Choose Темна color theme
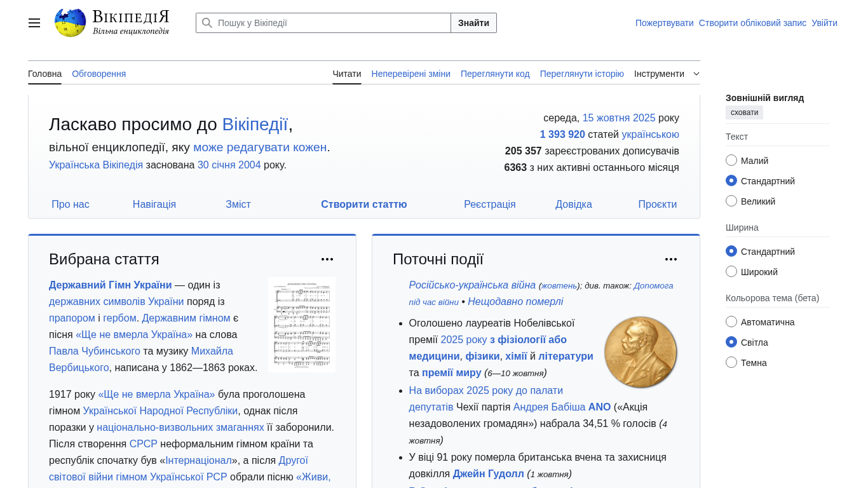Screen dimensions: 868x488 pyautogui.click(x=731, y=363)
